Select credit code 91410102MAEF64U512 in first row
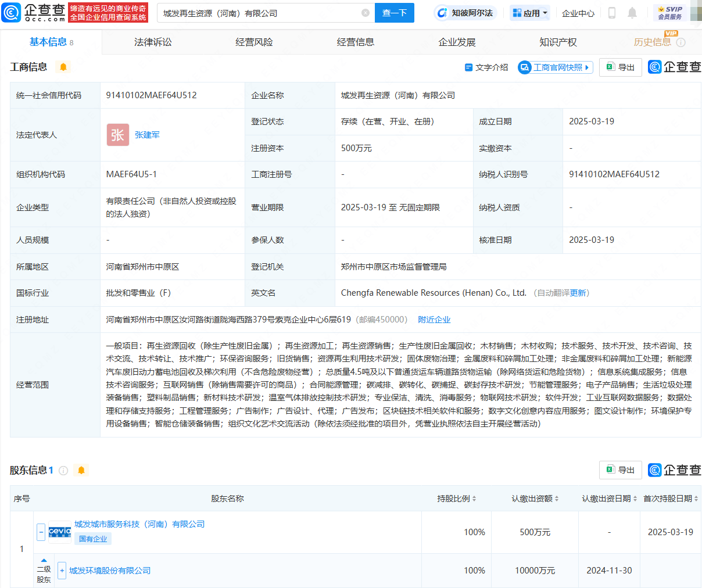702x588 pixels. [x=151, y=95]
